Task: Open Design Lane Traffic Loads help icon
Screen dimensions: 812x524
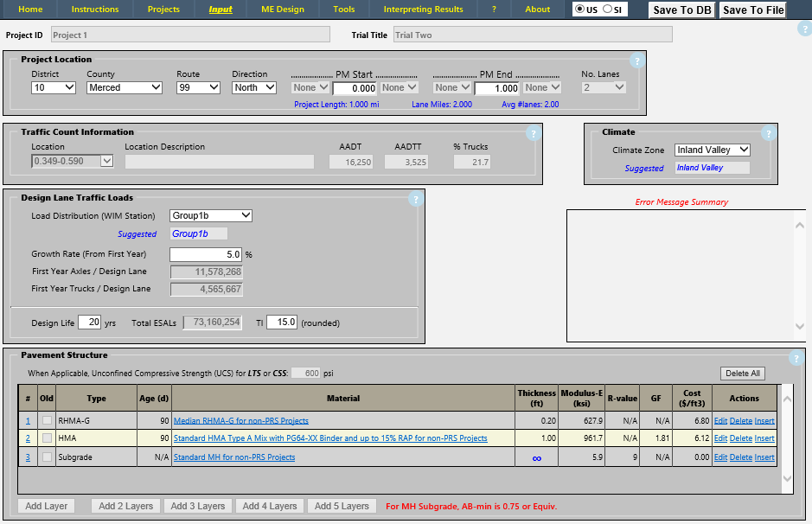Action: pos(415,200)
